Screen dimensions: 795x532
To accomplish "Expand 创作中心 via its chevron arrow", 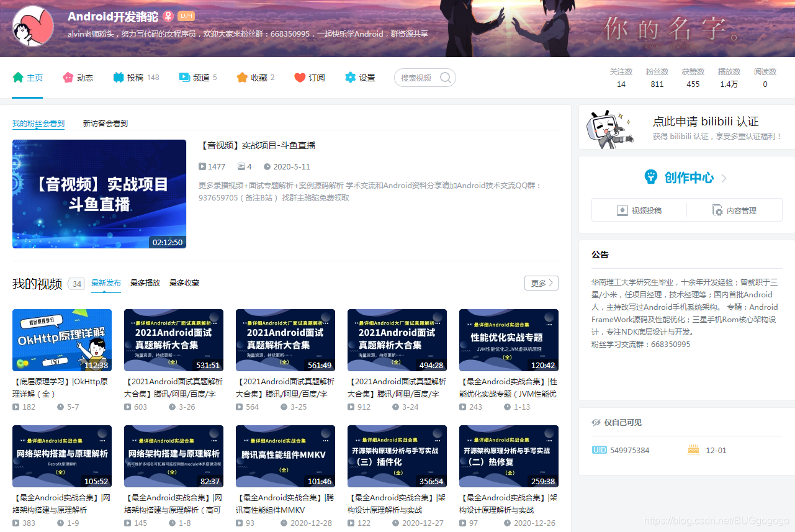I will pos(724,178).
